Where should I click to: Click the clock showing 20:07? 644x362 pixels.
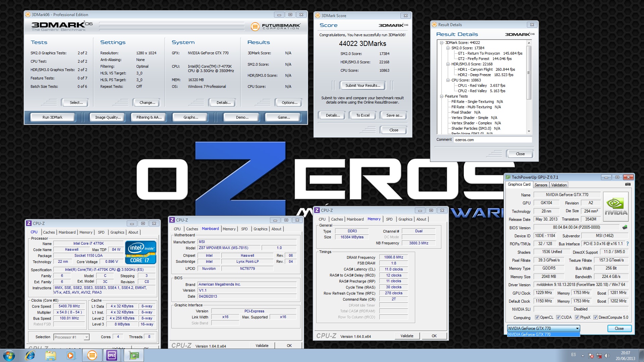[625, 353]
